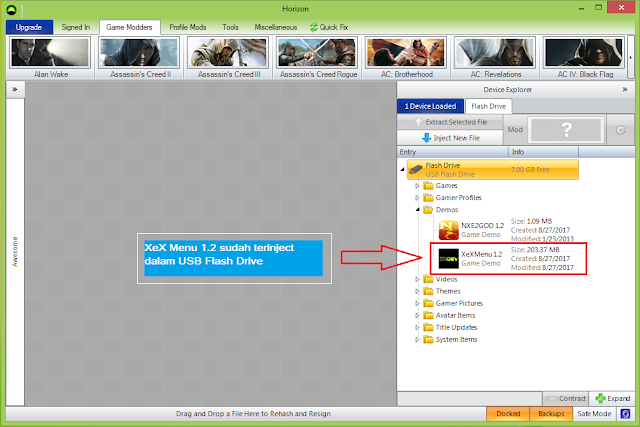The width and height of the screenshot is (640, 427).
Task: Open device settings gear icon
Action: [x=620, y=130]
